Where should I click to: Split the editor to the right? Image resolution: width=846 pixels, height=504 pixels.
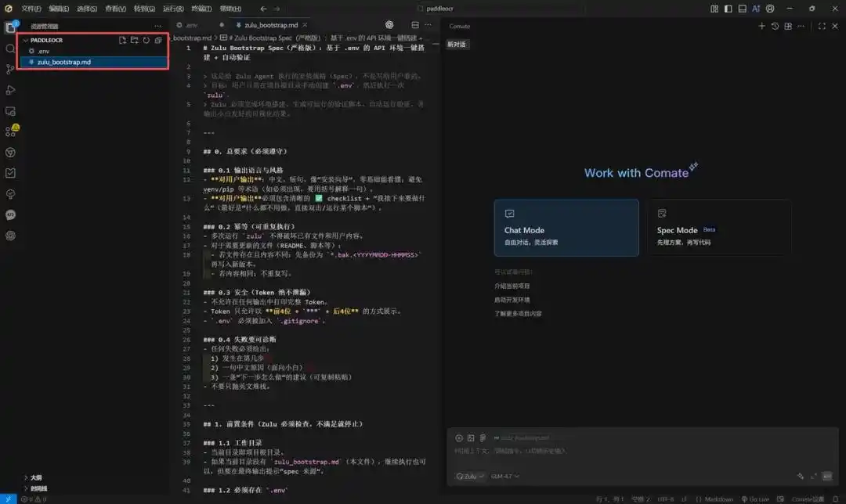415,25
